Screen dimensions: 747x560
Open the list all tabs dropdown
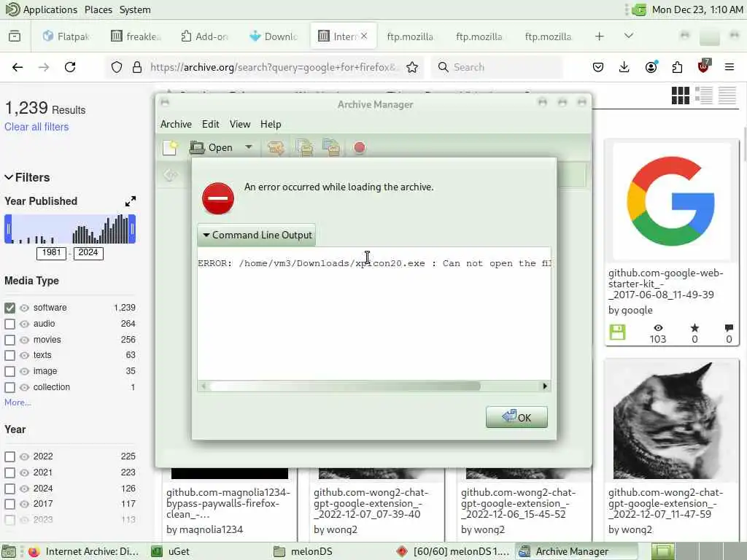pos(629,36)
